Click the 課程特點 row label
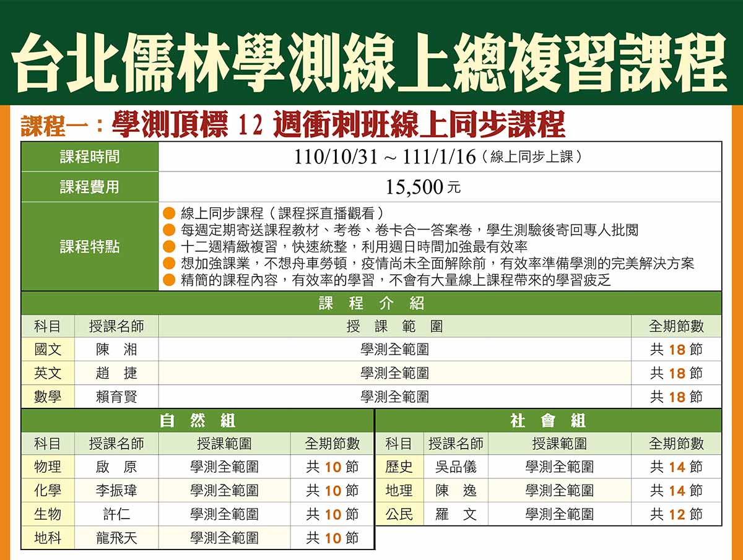The height and width of the screenshot is (560, 743). [x=90, y=246]
